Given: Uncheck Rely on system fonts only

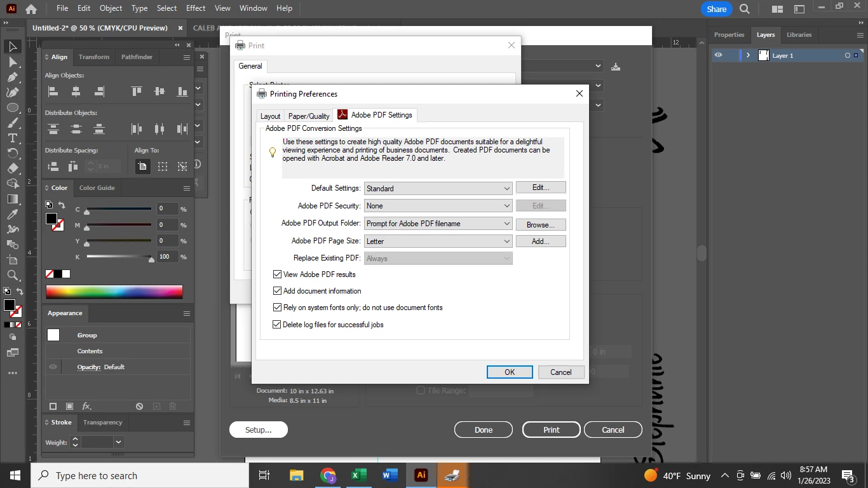Looking at the screenshot, I should coord(277,308).
